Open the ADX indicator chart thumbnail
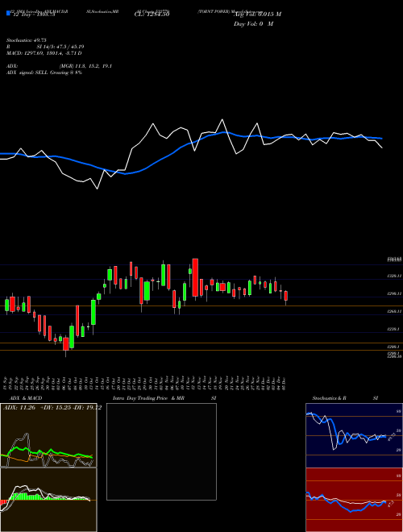 click(48, 435)
